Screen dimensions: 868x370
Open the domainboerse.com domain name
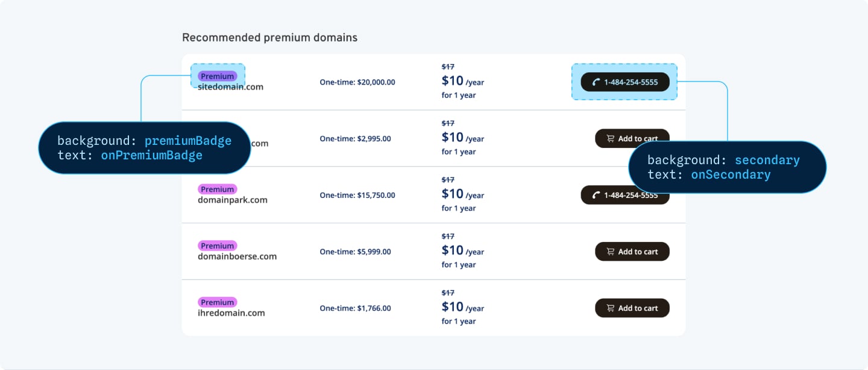pos(237,257)
